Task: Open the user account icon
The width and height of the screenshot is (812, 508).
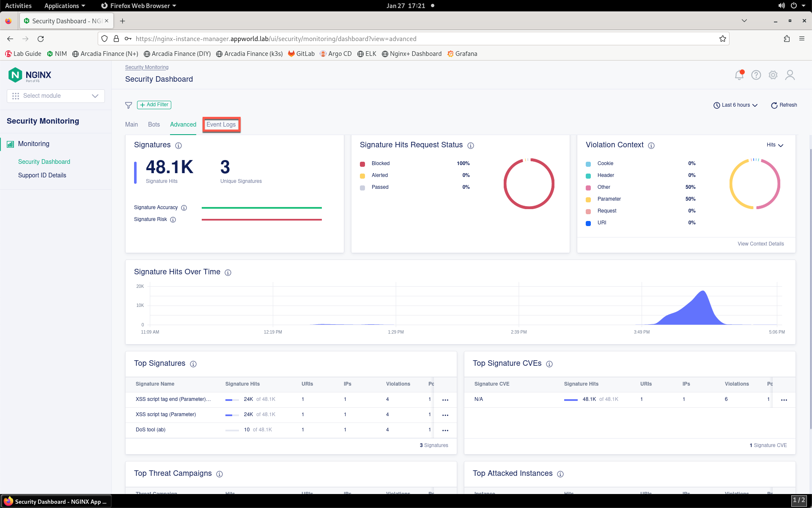Action: [x=790, y=75]
